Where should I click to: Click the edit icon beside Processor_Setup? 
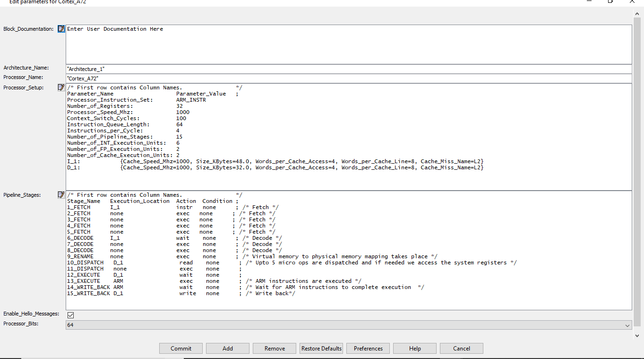61,88
